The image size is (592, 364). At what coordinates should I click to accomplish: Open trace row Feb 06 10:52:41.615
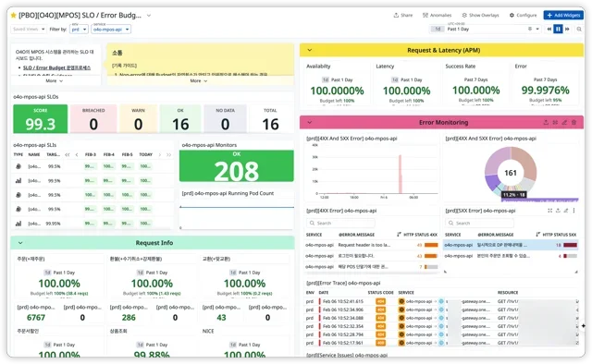[x=442, y=301]
